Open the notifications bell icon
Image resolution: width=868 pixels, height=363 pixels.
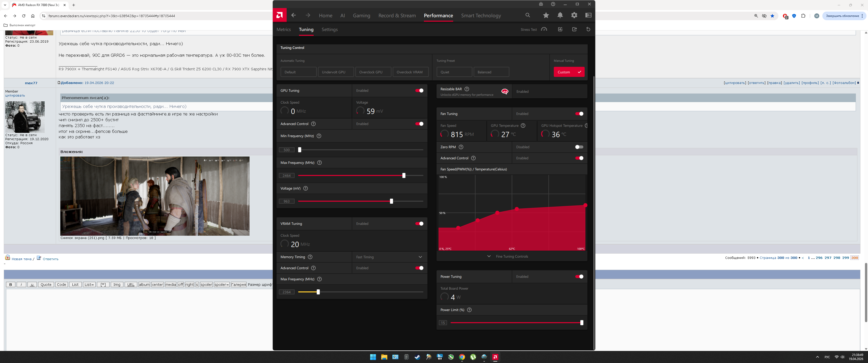click(560, 15)
